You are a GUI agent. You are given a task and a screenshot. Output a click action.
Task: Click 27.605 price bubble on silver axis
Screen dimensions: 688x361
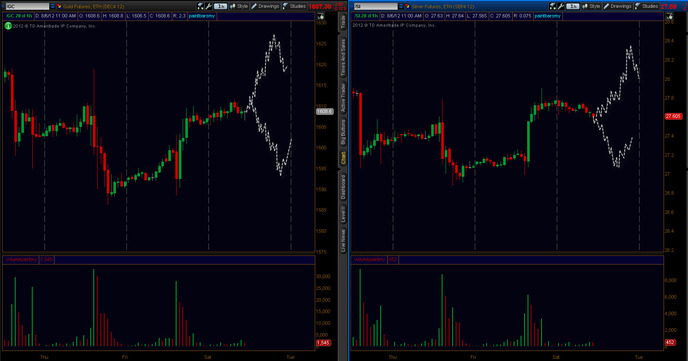tap(673, 116)
